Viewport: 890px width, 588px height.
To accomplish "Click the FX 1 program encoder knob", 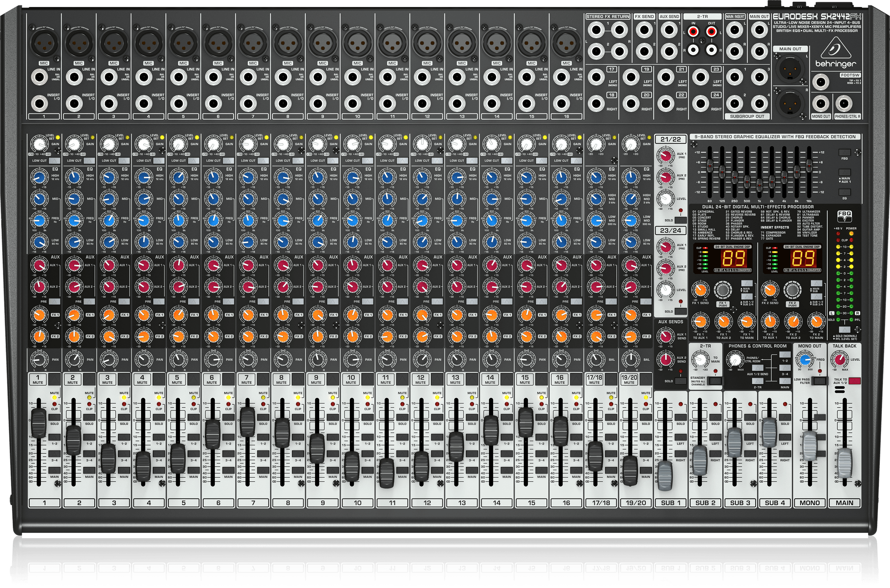I will (722, 290).
